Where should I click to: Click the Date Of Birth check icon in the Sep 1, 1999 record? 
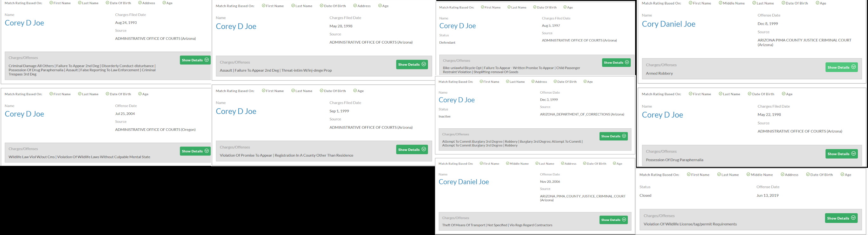coord(322,91)
